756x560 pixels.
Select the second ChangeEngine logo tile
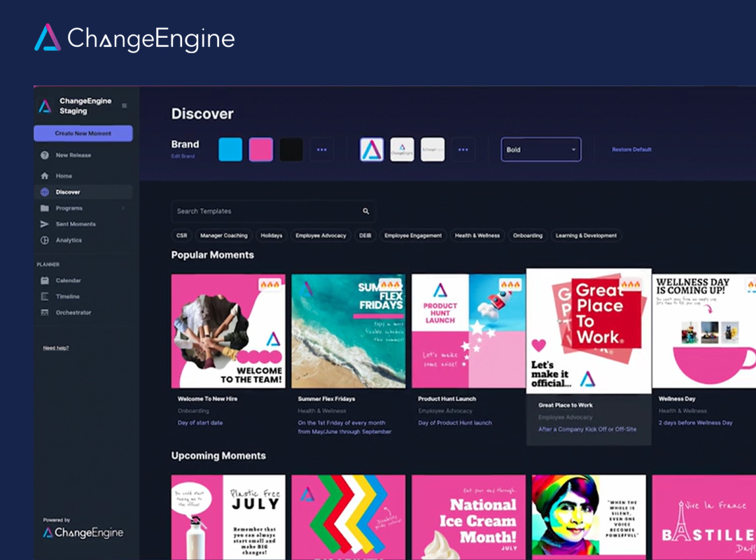(x=402, y=150)
